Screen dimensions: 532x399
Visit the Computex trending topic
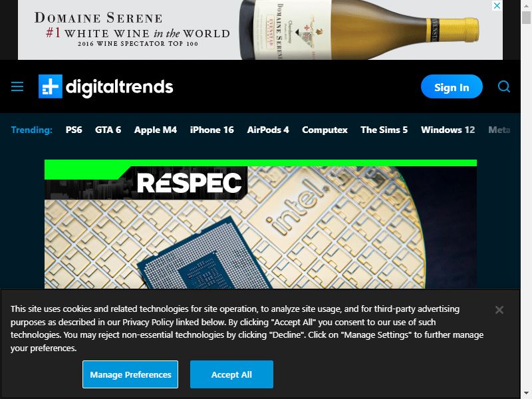click(x=325, y=130)
